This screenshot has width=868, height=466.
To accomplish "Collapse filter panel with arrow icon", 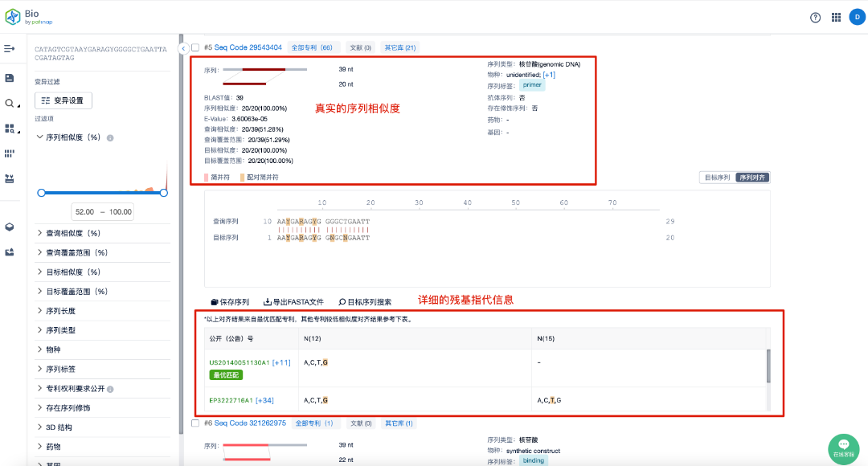I will pyautogui.click(x=183, y=49).
